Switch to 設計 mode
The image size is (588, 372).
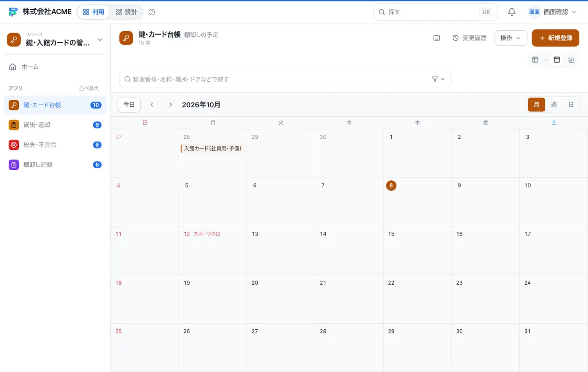click(126, 12)
